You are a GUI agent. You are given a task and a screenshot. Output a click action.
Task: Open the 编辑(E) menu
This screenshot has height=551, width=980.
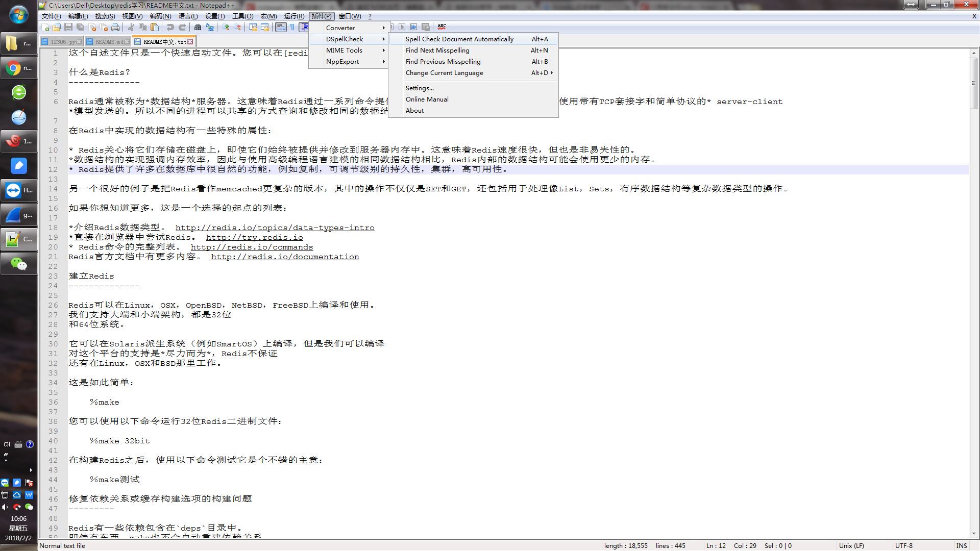click(78, 16)
